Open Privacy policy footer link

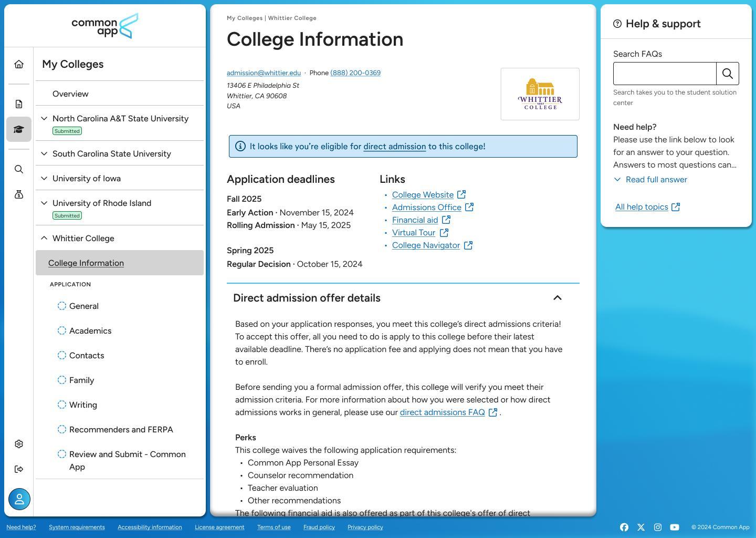365,527
